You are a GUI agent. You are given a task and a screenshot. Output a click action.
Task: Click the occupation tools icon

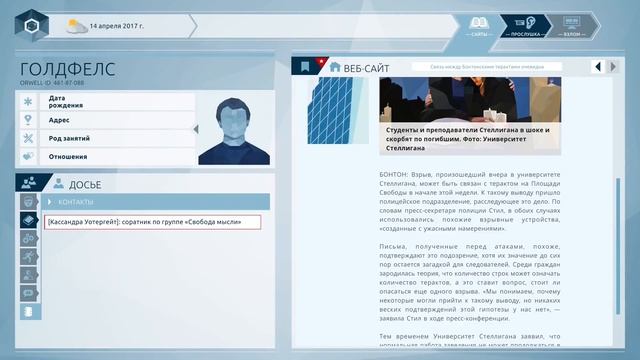(28, 138)
